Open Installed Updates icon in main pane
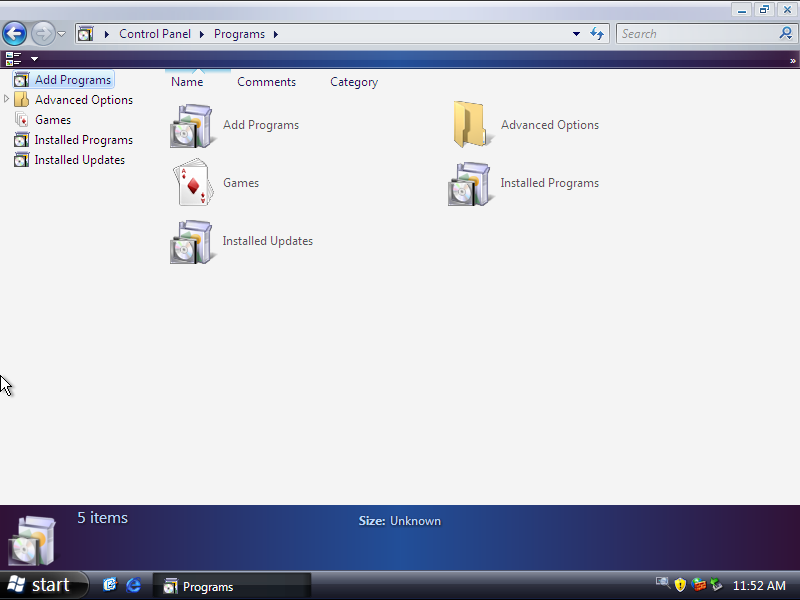Image resolution: width=800 pixels, height=600 pixels. click(x=192, y=242)
